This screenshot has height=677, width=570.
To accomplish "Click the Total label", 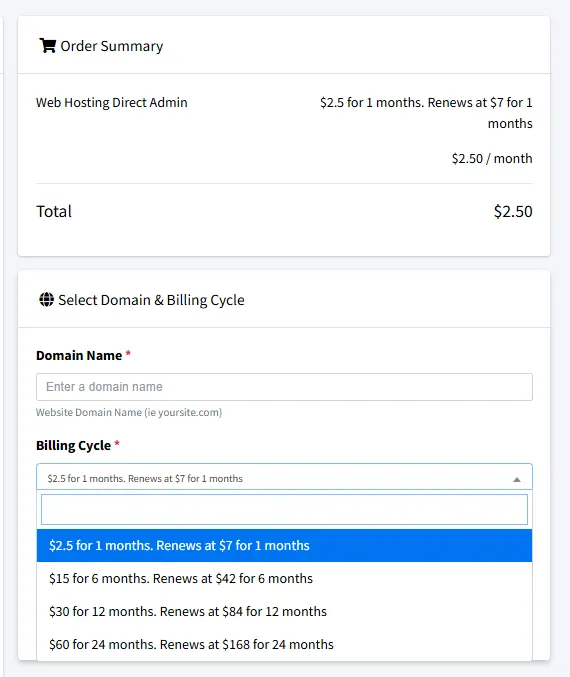I will pyautogui.click(x=54, y=211).
